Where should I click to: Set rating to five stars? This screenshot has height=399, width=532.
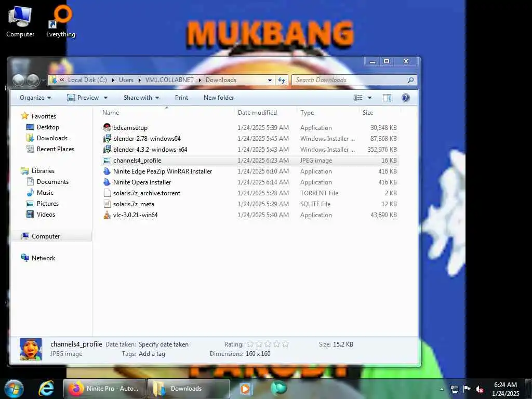click(285, 344)
